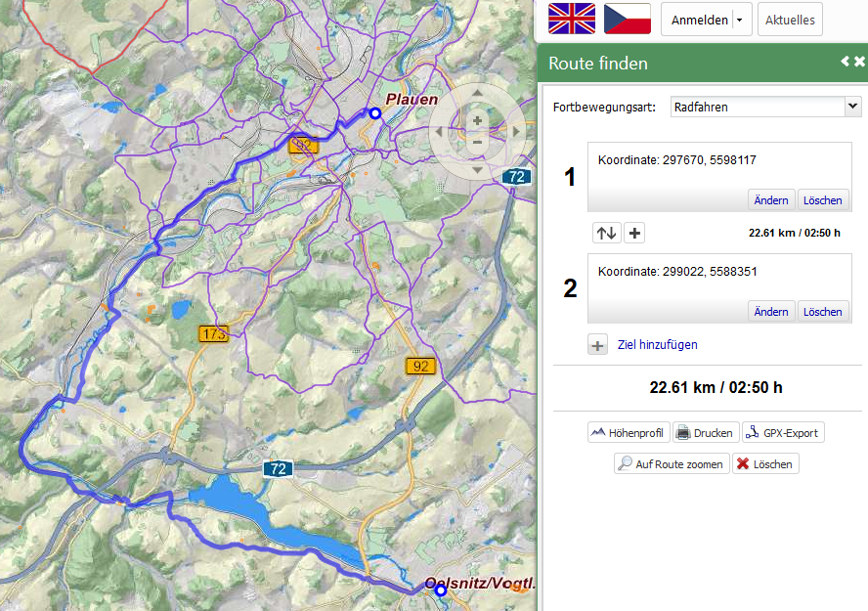Pan map right with the arrow control
Image resolution: width=868 pixels, height=611 pixels.
coord(516,132)
